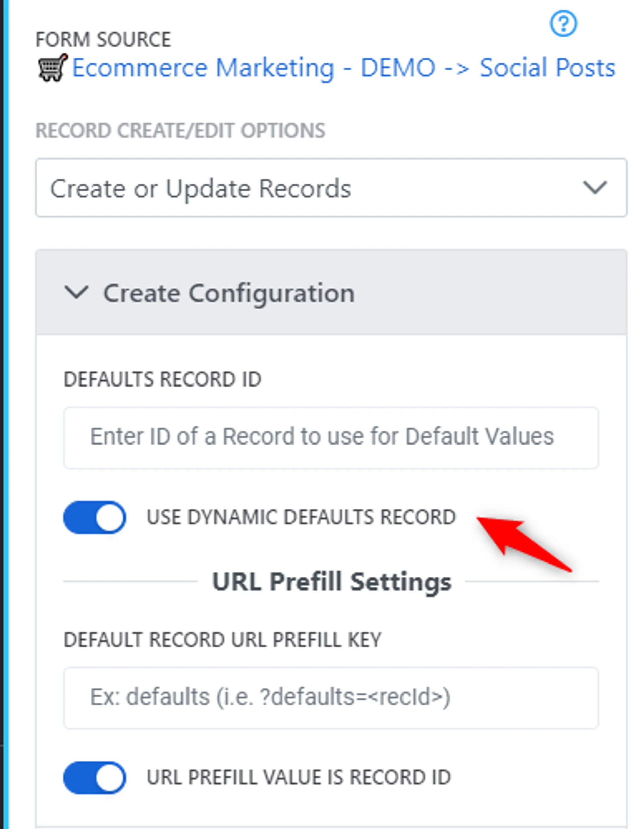The height and width of the screenshot is (829, 644).
Task: Turn off URL Prefill Value Is Record ID switch
Action: [x=95, y=777]
